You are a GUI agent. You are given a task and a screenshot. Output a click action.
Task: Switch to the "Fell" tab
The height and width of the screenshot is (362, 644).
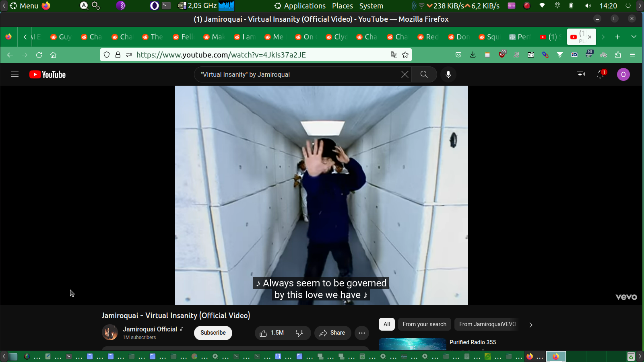[x=184, y=37]
